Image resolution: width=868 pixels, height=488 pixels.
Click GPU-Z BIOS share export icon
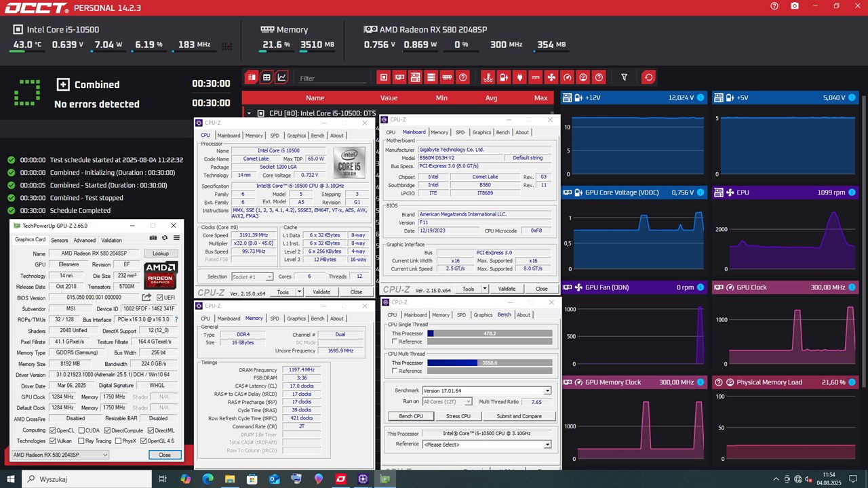click(146, 297)
